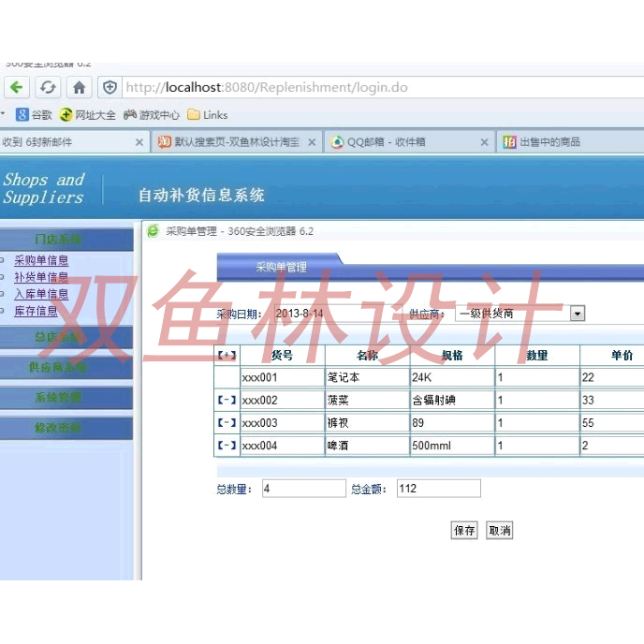Click unit price 33 cell

(612, 400)
